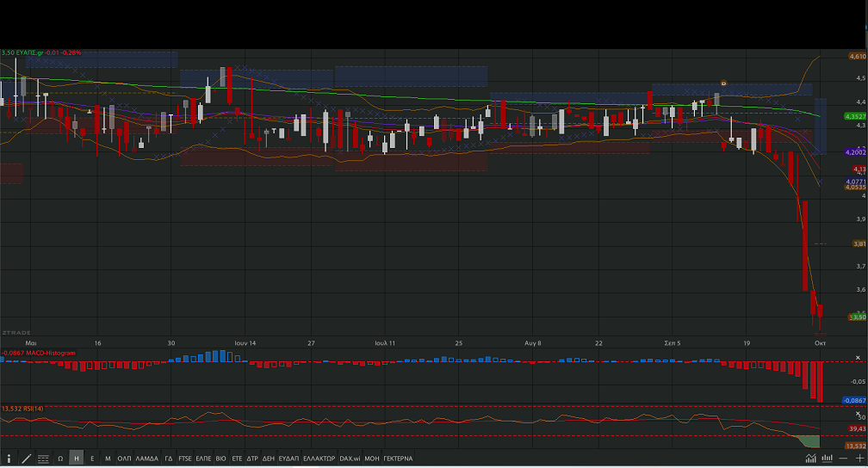Screen dimensions: 868x468
Task: Load the ΕΛΛΑΚΤΩΡ symbol chart
Action: click(319, 459)
